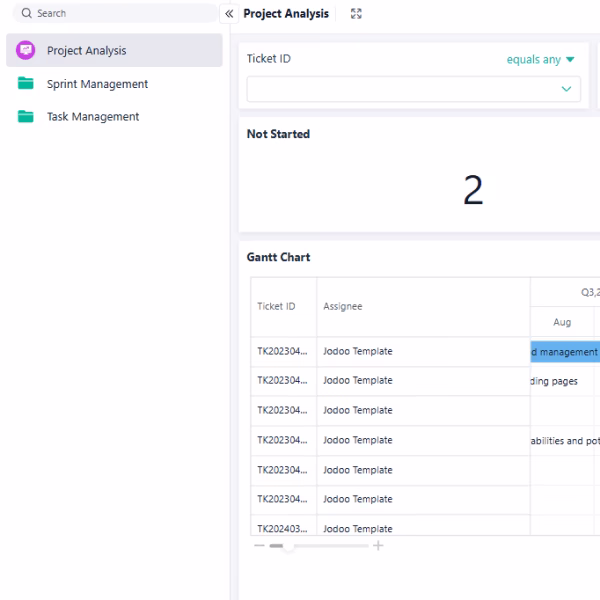600x600 pixels.
Task: Click the Not Started count 2
Action: pyautogui.click(x=473, y=191)
